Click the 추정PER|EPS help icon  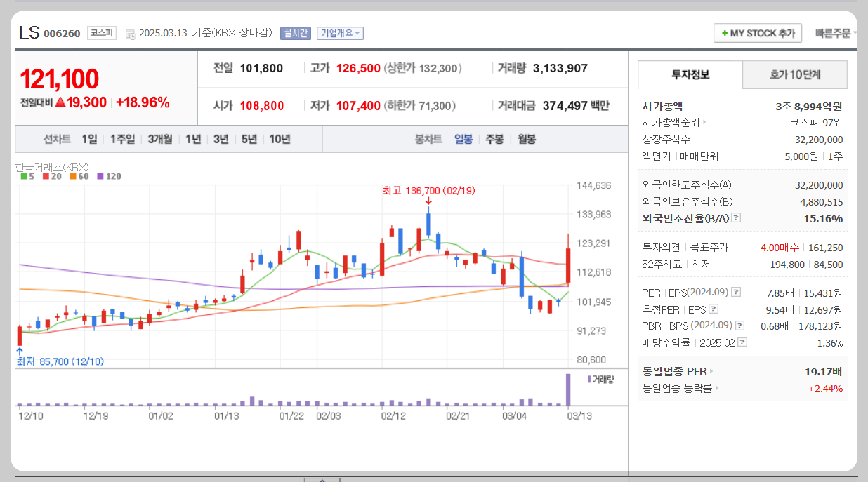pos(713,309)
